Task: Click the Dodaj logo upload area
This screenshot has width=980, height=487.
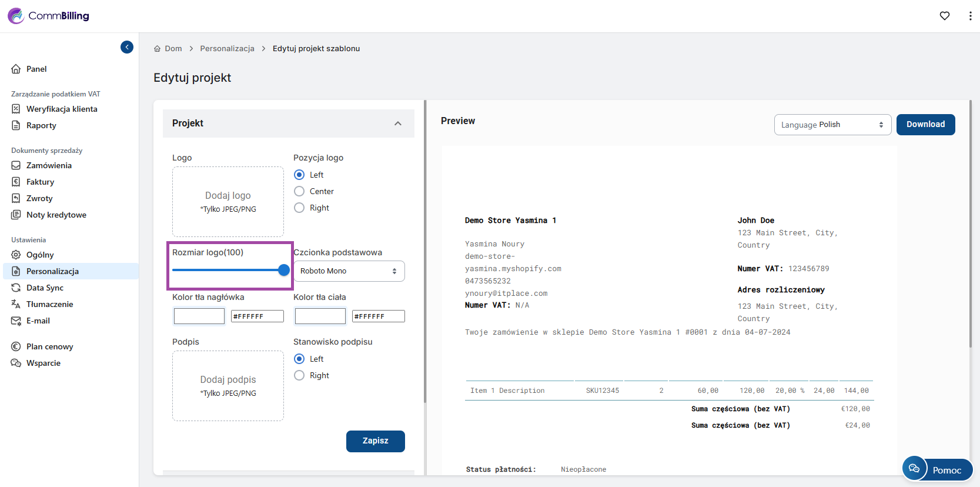Action: (x=228, y=202)
